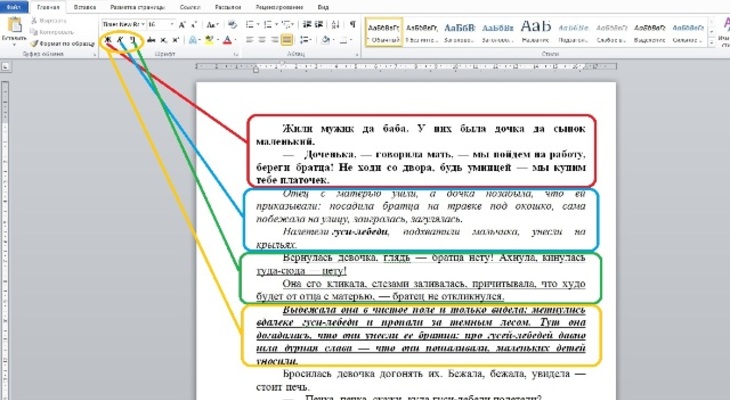This screenshot has width=730, height=400.
Task: Click the first line indent marker on ruler
Action: (x=282, y=65)
